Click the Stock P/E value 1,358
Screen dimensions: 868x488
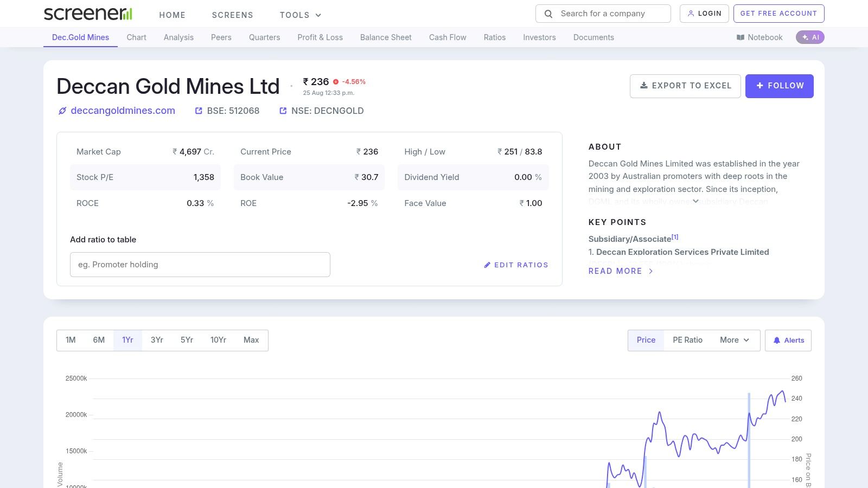click(x=204, y=177)
